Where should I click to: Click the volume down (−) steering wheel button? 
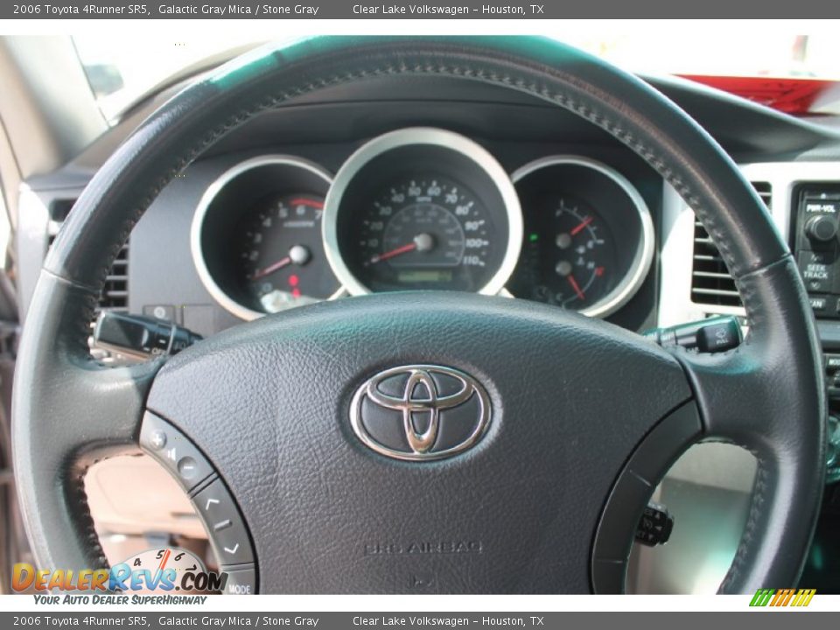point(186,467)
